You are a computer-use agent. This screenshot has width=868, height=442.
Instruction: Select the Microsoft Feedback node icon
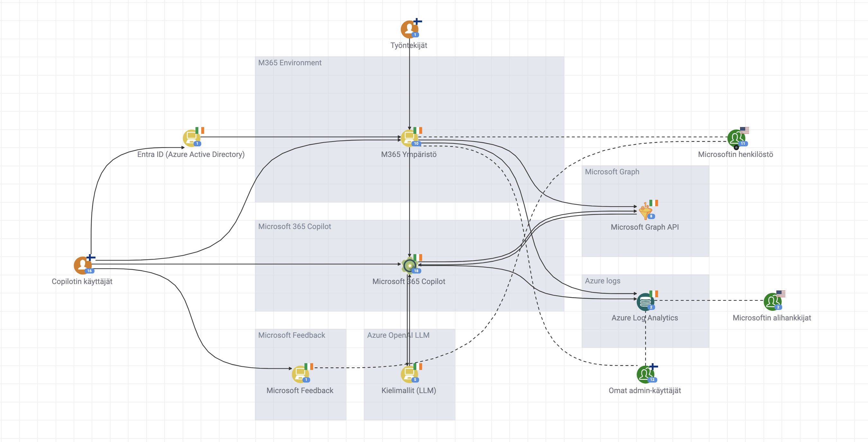pyautogui.click(x=300, y=374)
